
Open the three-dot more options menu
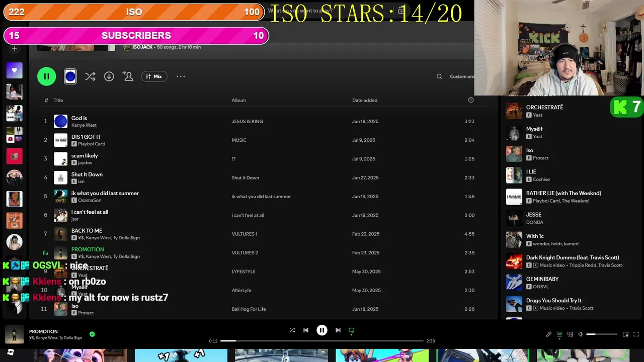click(181, 76)
